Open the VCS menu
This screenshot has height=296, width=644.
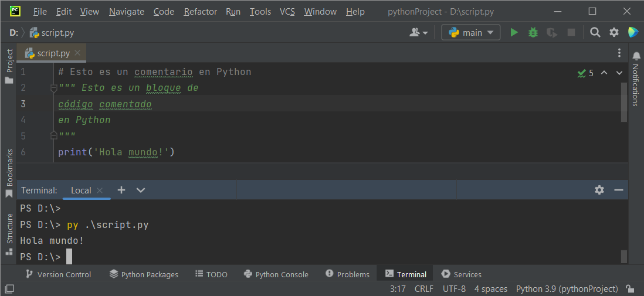287,12
